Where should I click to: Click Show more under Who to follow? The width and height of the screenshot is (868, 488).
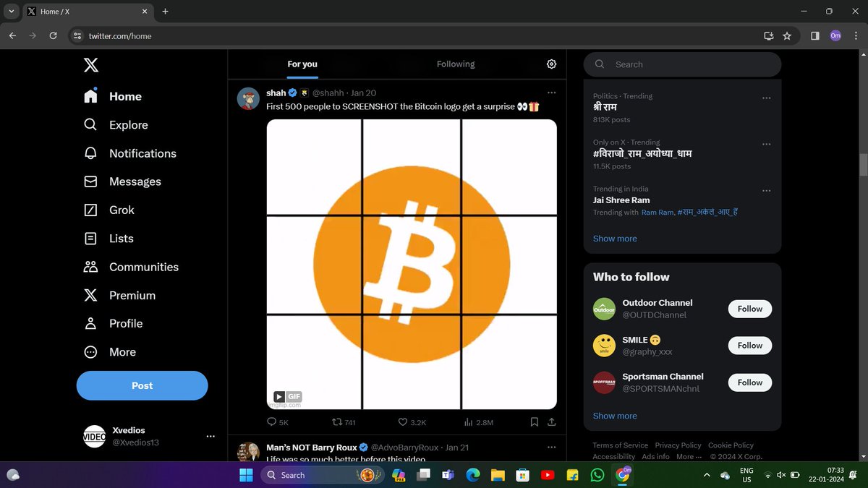[x=615, y=416]
